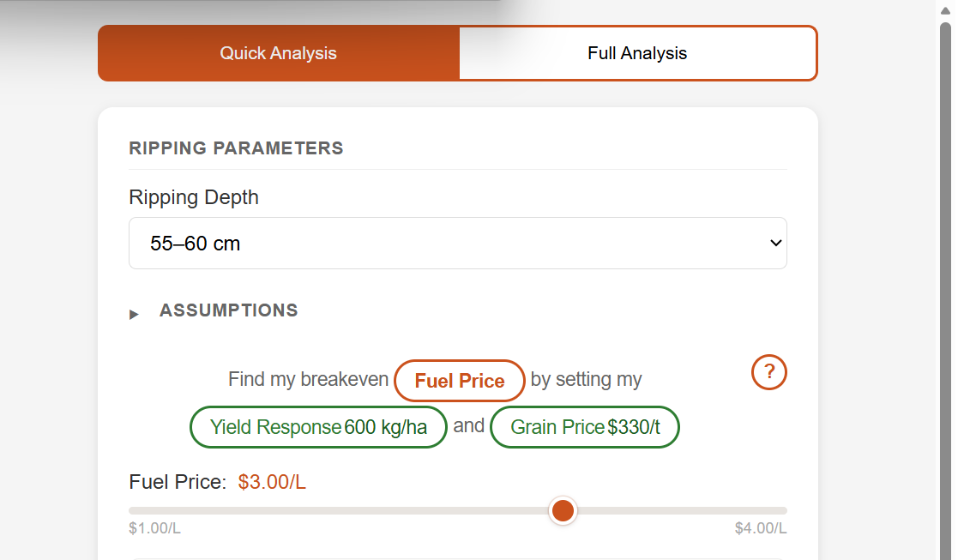
Task: Click the ripping depth dropdown chevron
Action: pos(776,243)
